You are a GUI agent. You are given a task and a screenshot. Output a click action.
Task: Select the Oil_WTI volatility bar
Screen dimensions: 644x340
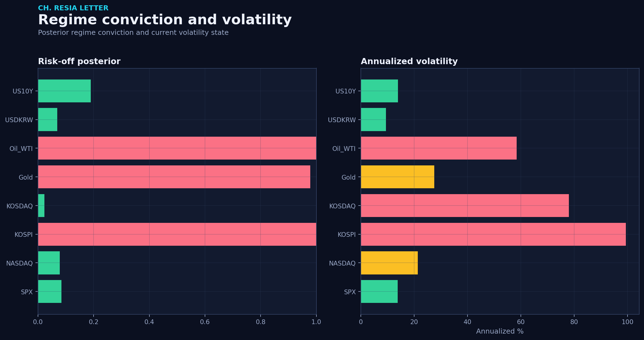(x=439, y=148)
